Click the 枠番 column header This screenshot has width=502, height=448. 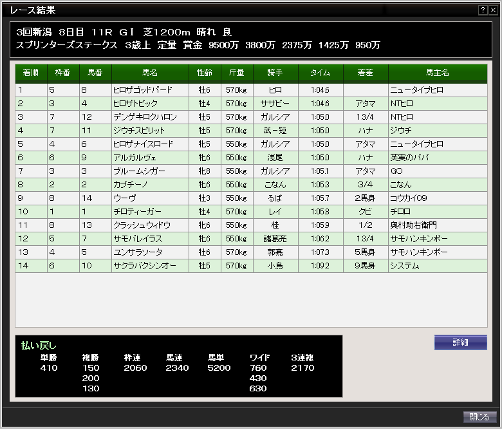[63, 73]
